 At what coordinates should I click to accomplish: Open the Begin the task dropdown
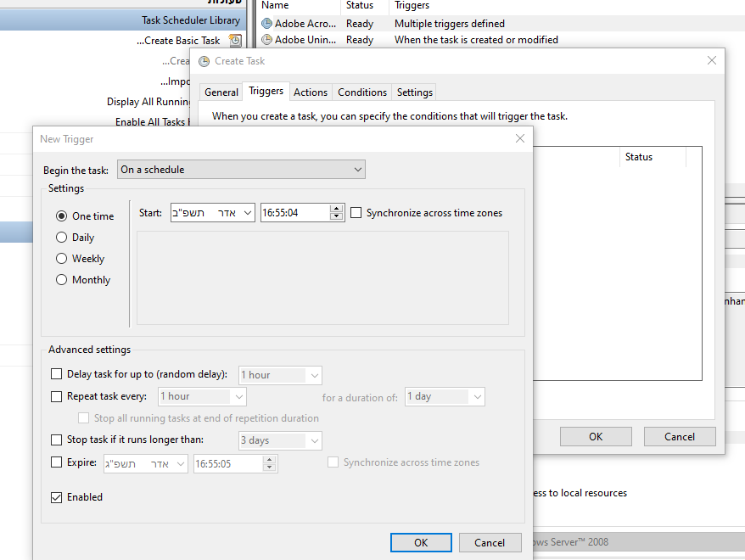pyautogui.click(x=241, y=170)
